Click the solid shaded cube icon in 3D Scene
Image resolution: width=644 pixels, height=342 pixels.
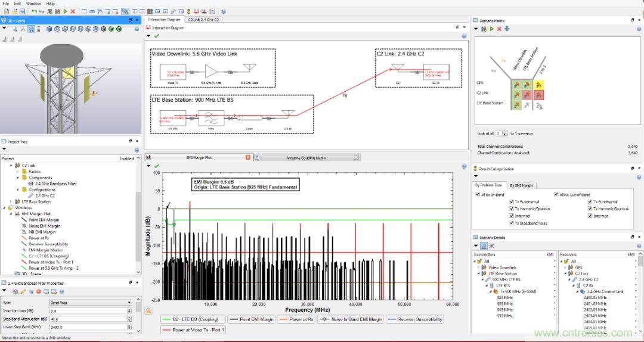(x=49, y=29)
